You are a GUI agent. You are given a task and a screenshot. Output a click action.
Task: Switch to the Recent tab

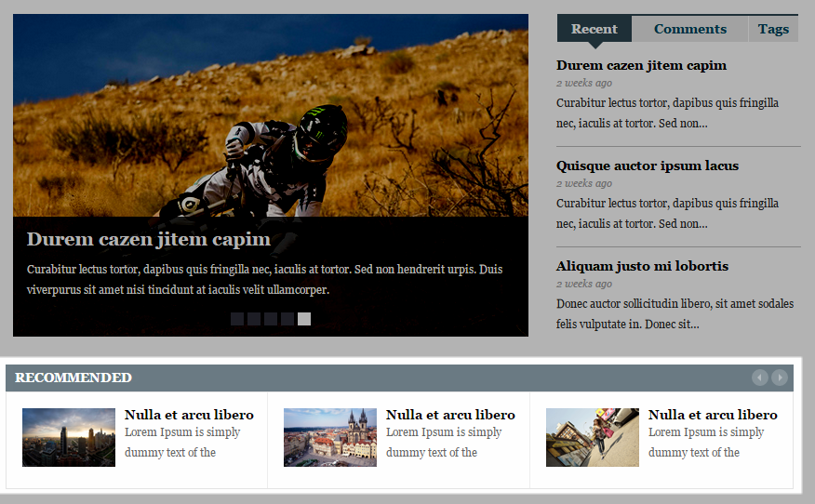tap(595, 29)
